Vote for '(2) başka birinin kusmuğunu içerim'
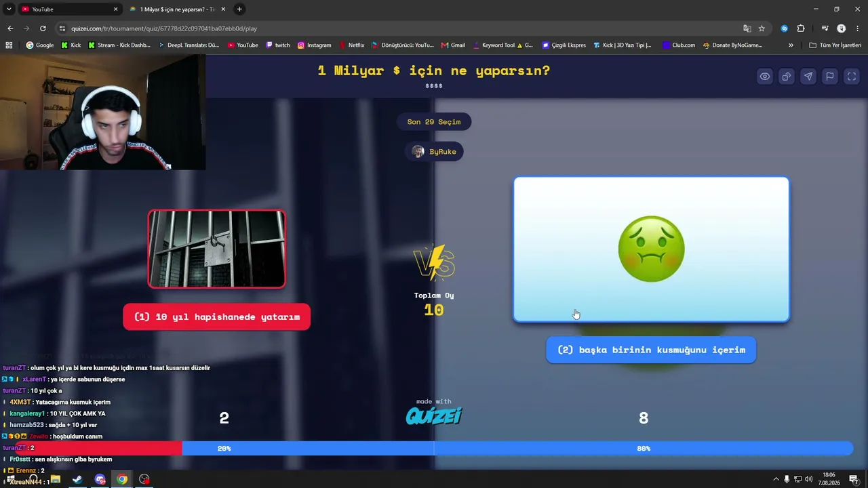Image resolution: width=868 pixels, height=488 pixels. coord(651,350)
